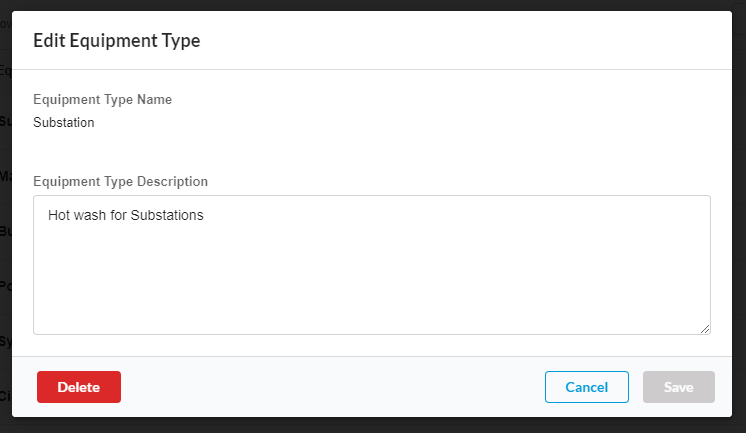Viewport: 746px width, 433px height.
Task: Click the red Delete button
Action: [x=79, y=387]
